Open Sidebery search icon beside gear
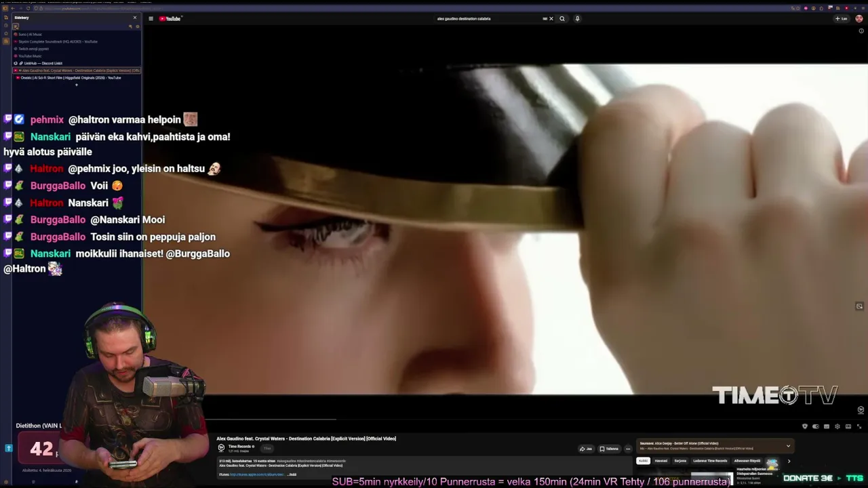The image size is (868, 488). click(130, 26)
